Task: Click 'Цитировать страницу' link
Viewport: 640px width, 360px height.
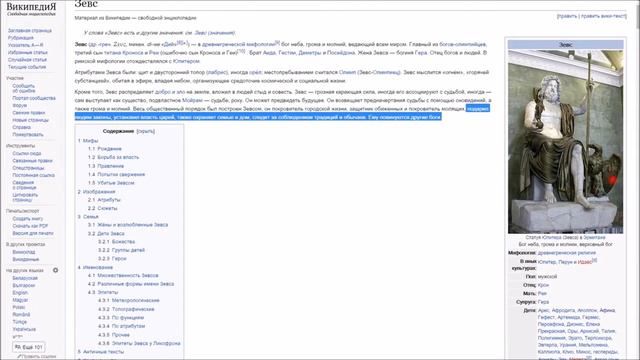Action: click(x=25, y=197)
